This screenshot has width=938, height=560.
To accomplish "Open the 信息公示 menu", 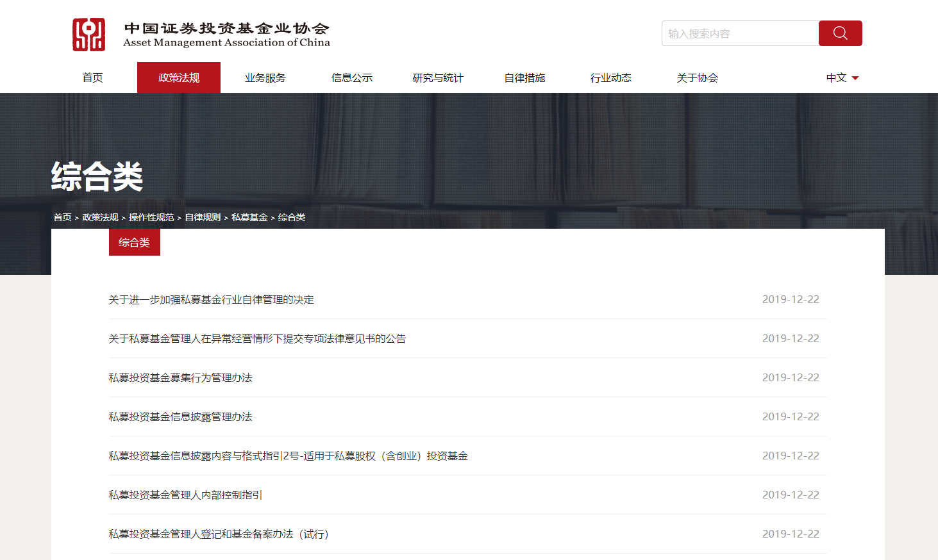I will [352, 78].
